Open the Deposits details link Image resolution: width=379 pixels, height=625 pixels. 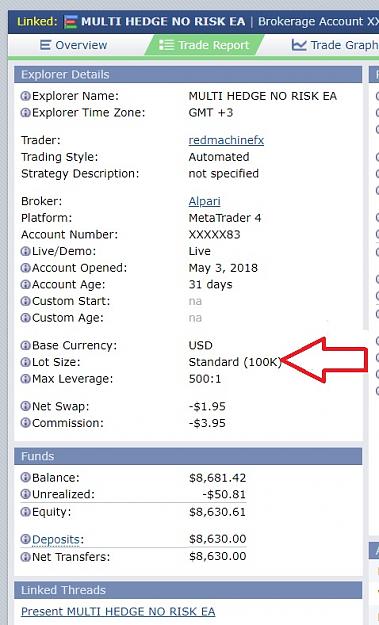point(57,540)
